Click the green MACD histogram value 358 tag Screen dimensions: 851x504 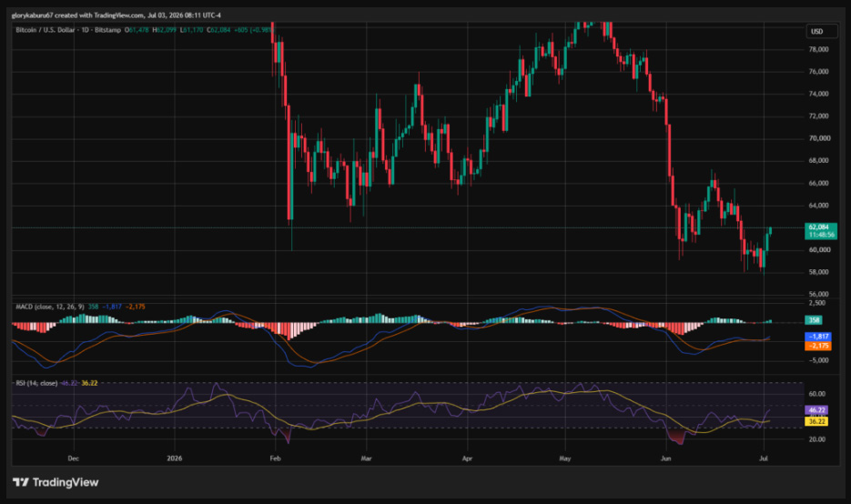click(x=813, y=320)
